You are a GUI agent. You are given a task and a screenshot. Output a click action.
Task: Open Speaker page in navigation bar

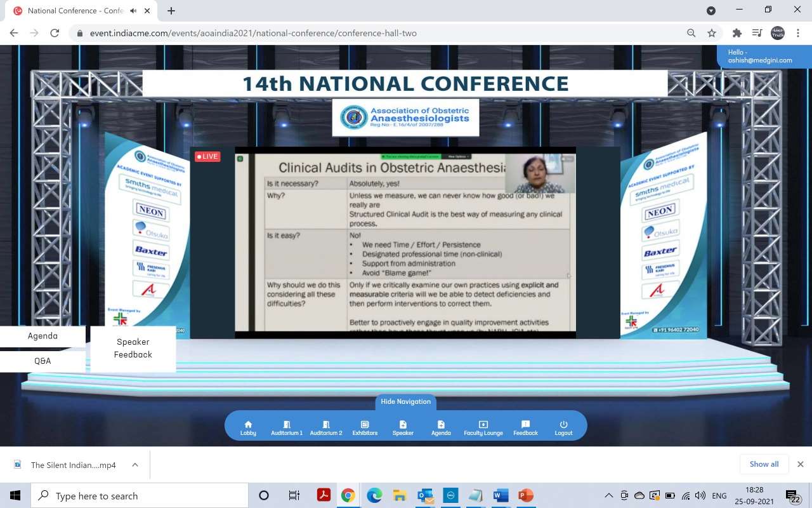point(403,428)
